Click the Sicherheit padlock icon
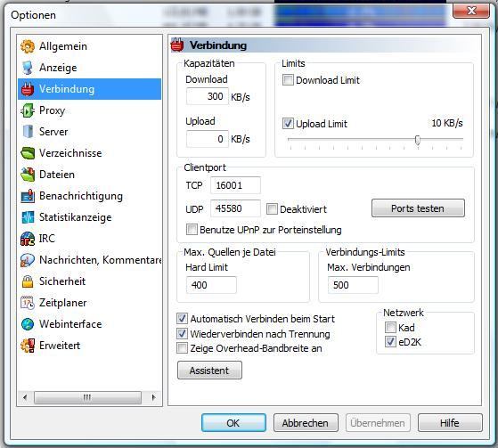Screen dimensions: 498x448 [28, 281]
